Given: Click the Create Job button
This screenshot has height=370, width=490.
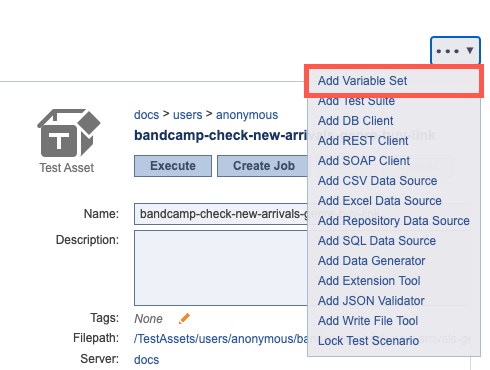Looking at the screenshot, I should [x=263, y=166].
